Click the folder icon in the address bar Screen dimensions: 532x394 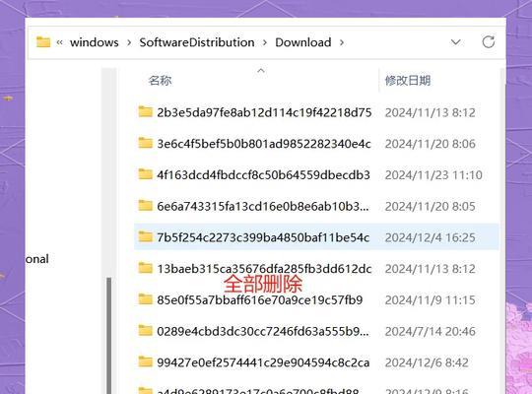click(x=43, y=42)
